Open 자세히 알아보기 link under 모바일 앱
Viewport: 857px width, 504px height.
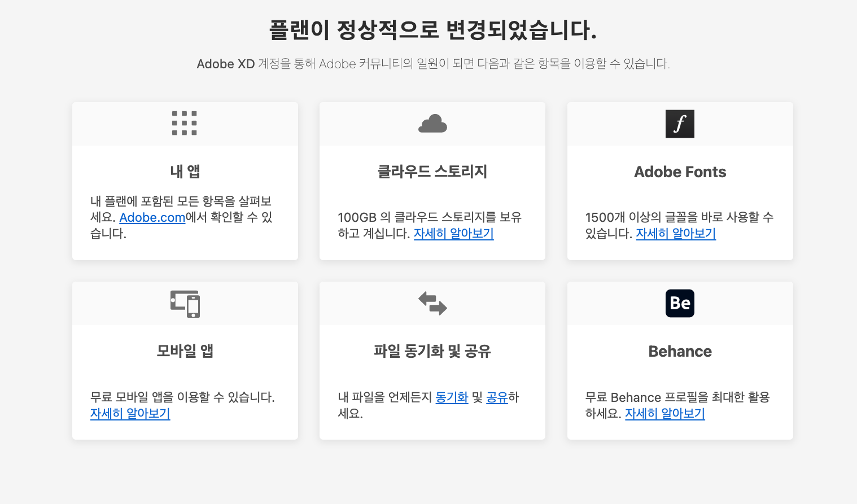(130, 414)
